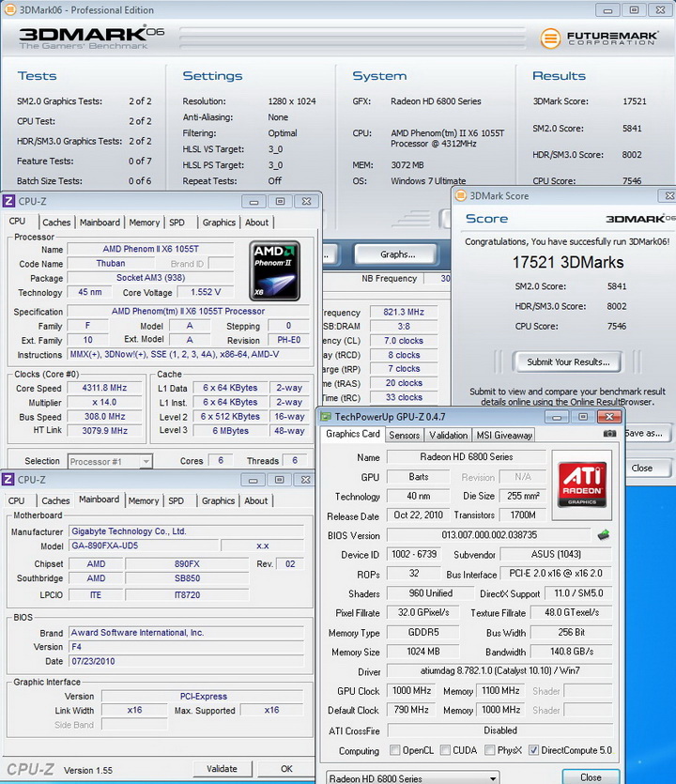Switch to the Caches tab in top CPU-Z
This screenshot has height=784, width=676.
56,223
